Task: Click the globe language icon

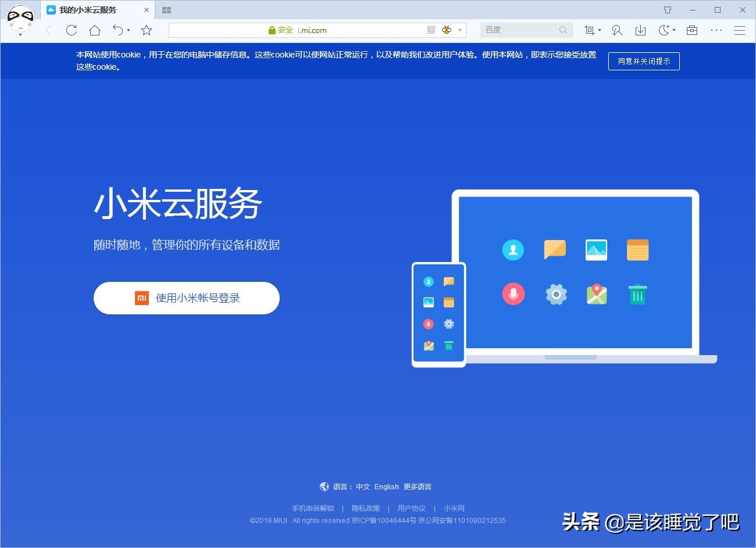Action: point(324,486)
